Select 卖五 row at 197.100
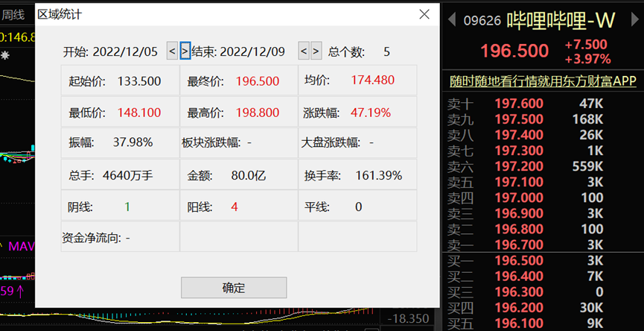 pos(543,182)
